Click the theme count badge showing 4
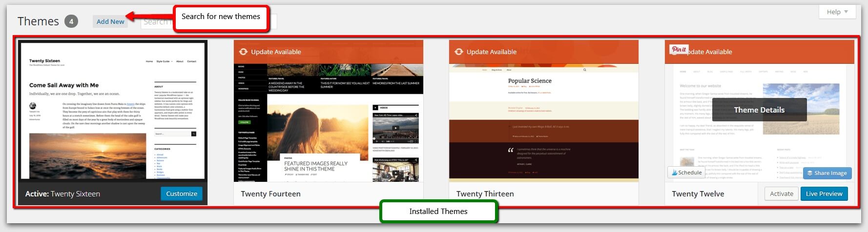This screenshot has height=232, width=868. click(71, 21)
